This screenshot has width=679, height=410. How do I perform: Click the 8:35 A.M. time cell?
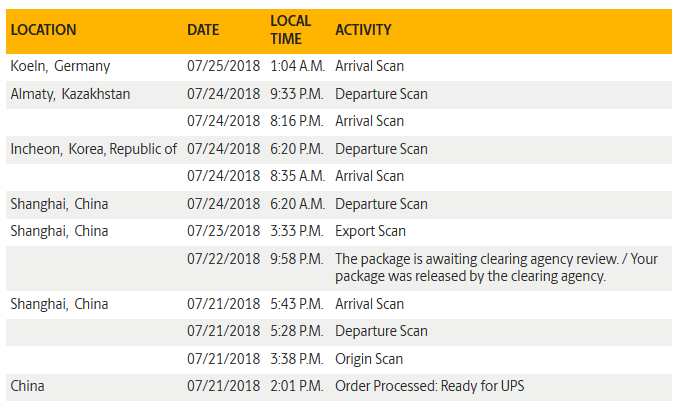click(297, 176)
